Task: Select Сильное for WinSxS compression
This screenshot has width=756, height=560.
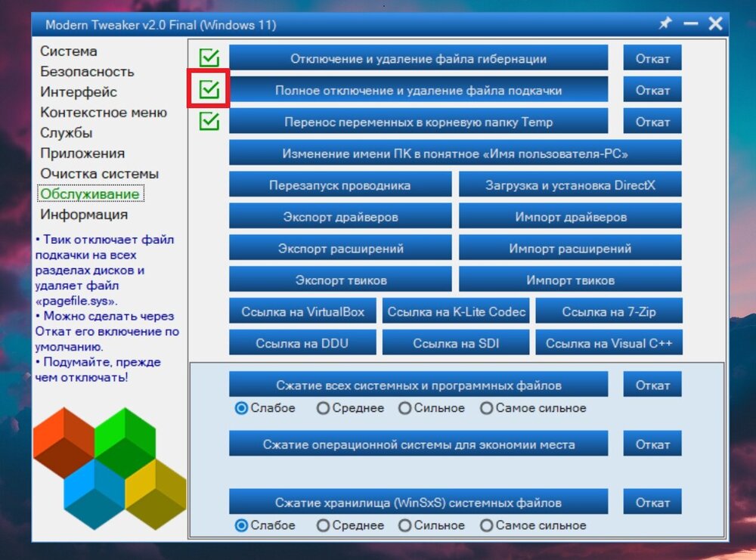Action: (x=432, y=525)
